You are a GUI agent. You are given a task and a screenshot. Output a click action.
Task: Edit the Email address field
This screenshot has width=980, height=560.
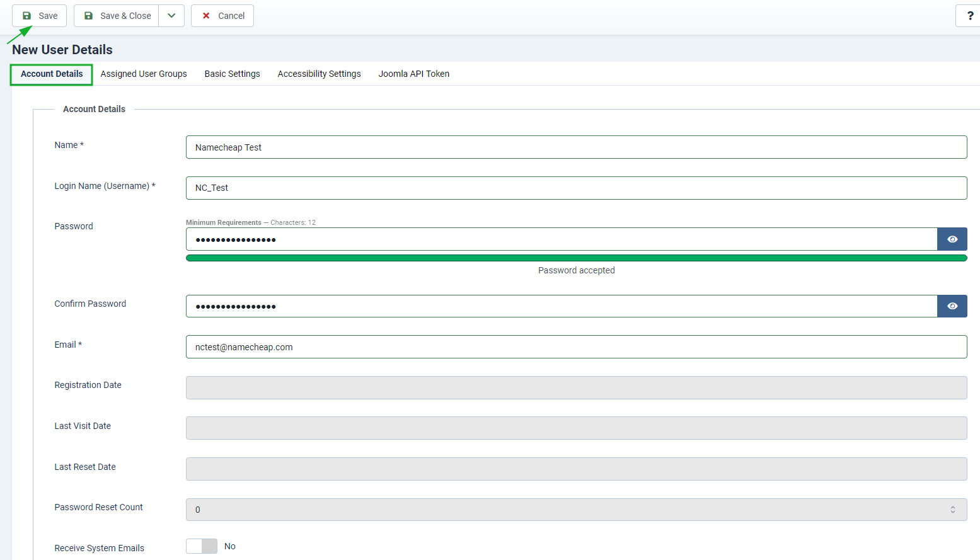pyautogui.click(x=576, y=347)
